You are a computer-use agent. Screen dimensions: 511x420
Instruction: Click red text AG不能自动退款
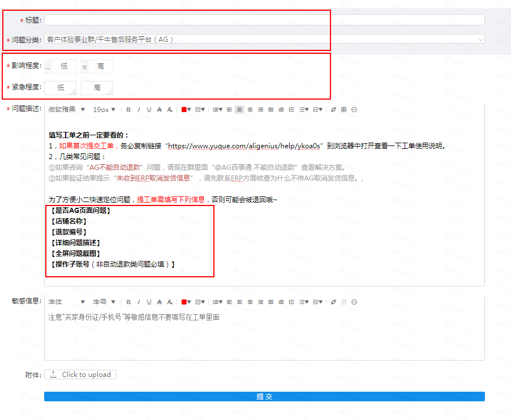click(114, 168)
